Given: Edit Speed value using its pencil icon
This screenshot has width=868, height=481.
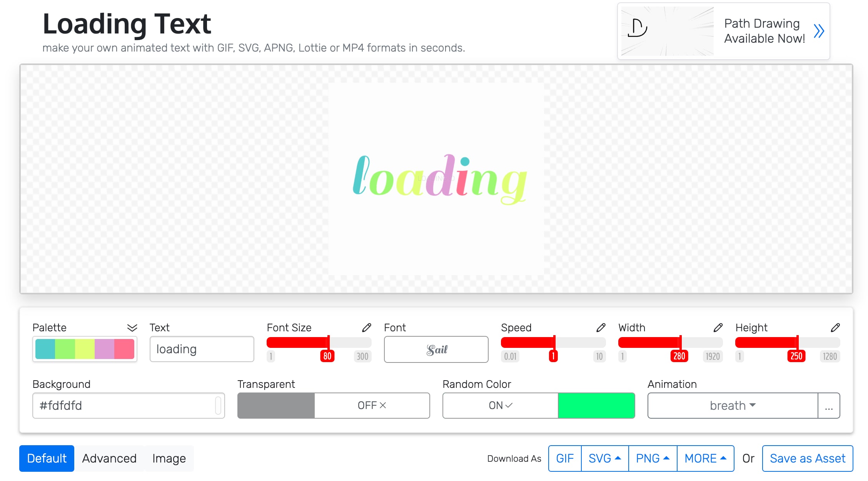Looking at the screenshot, I should 601,327.
